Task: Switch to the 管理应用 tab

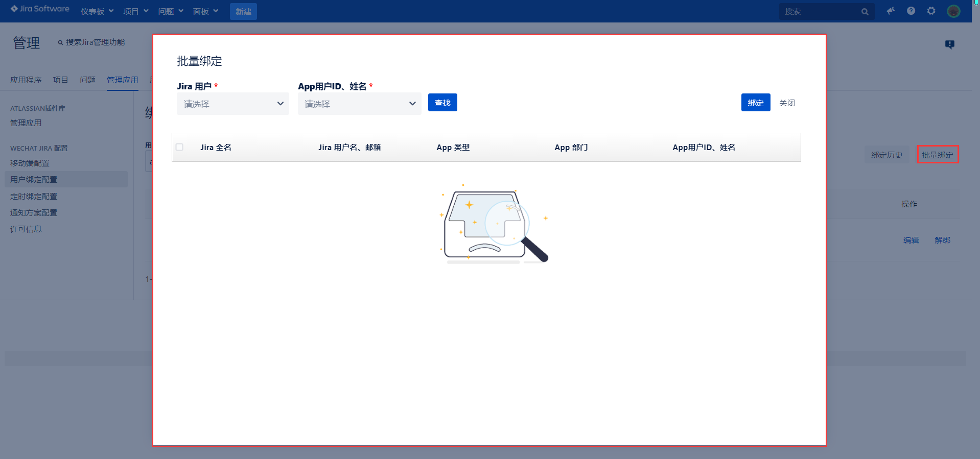Action: [122, 80]
